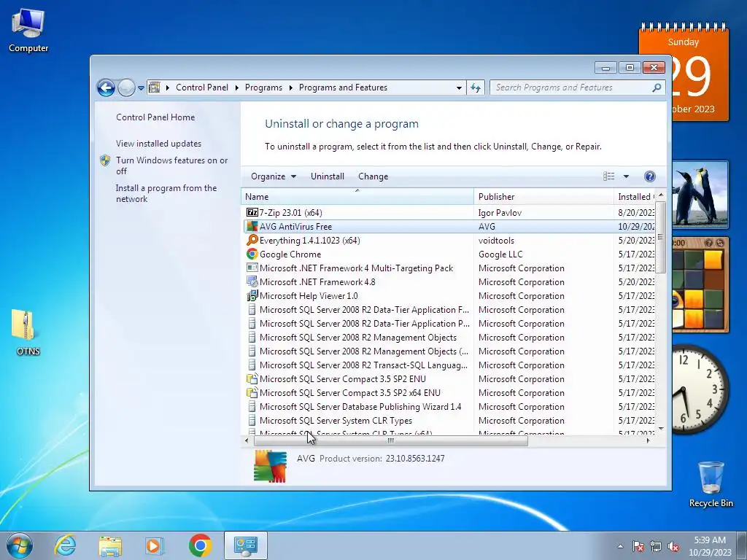747x560 pixels.
Task: Click the voidtools publisher cell
Action: (496, 240)
